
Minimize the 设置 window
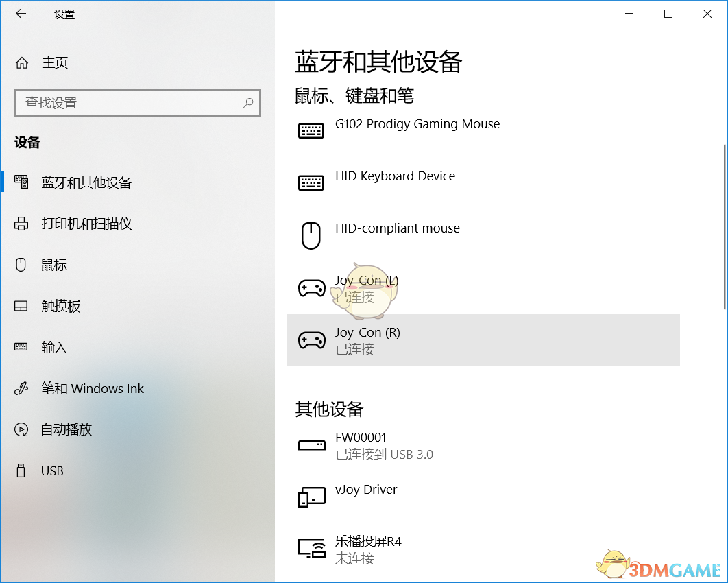pyautogui.click(x=629, y=14)
